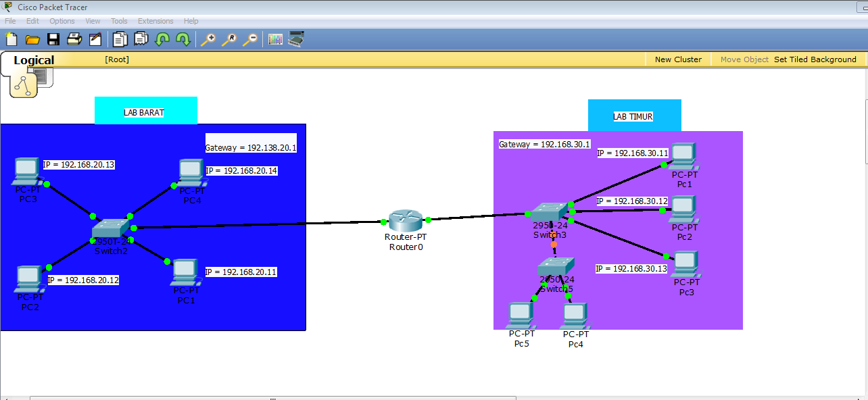Screen dimensions: 868x400
Task: Select Switch5 in Lab Timur
Action: [556, 266]
